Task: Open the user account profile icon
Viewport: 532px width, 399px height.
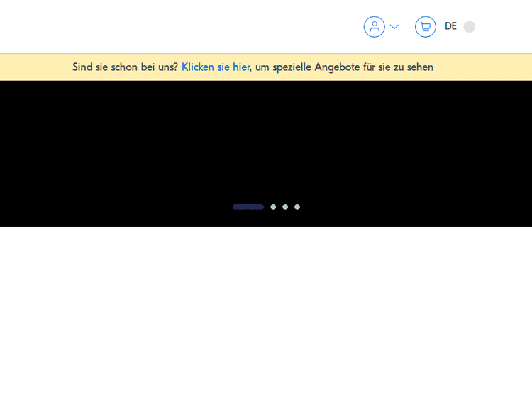Action: tap(374, 27)
